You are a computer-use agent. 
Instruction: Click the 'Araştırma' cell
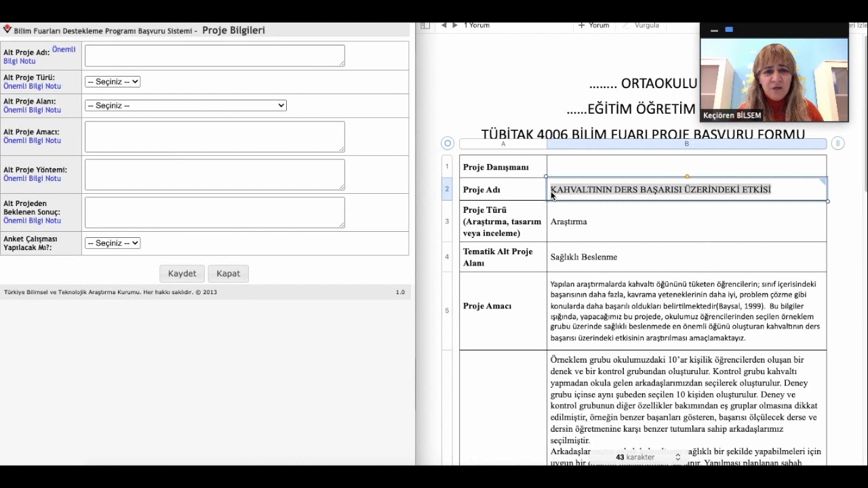click(x=686, y=222)
